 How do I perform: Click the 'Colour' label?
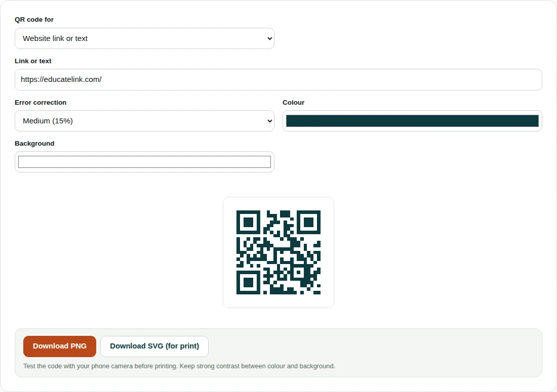point(293,103)
